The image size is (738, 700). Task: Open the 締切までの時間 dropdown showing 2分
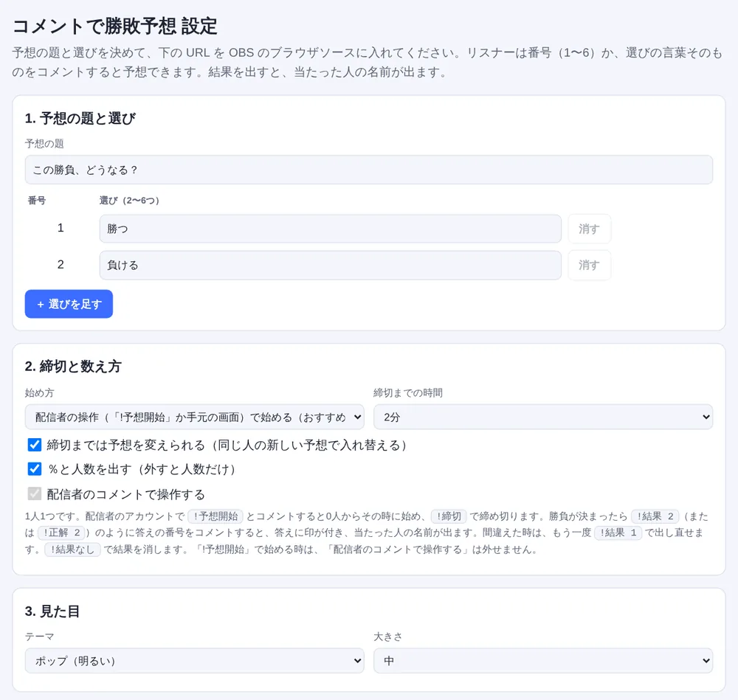[x=543, y=417]
